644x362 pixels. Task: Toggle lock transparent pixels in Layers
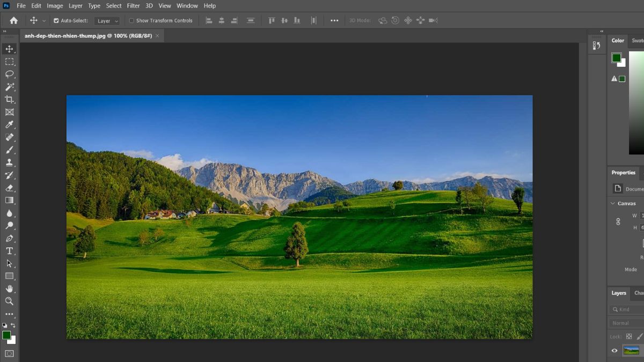point(629,336)
